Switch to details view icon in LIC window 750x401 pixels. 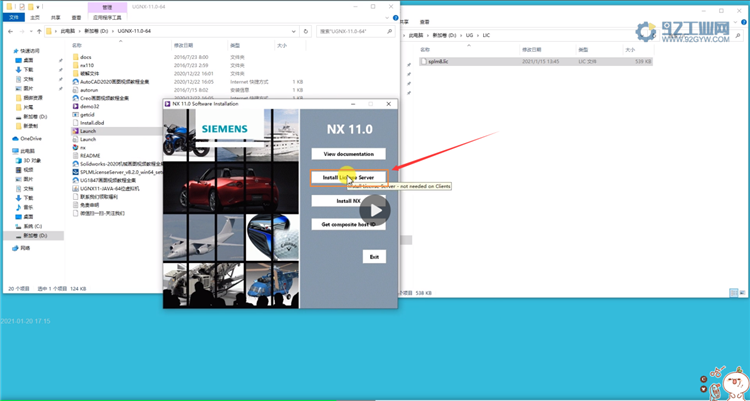(x=733, y=293)
